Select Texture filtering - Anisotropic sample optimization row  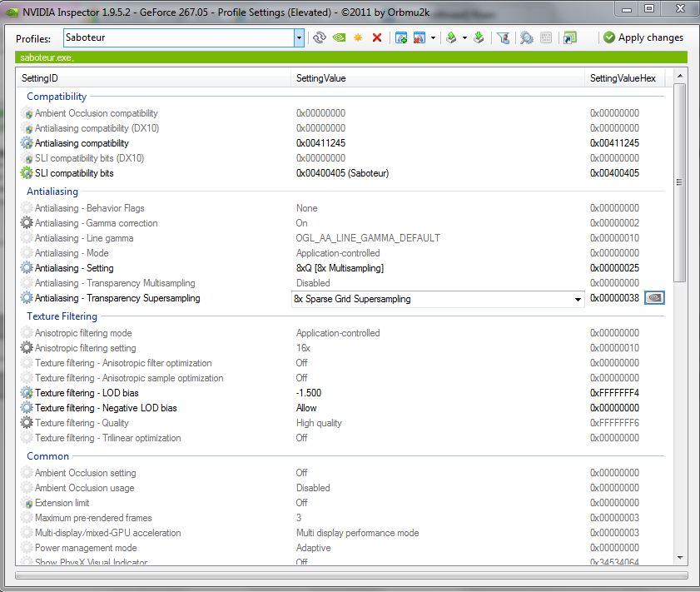[341, 378]
